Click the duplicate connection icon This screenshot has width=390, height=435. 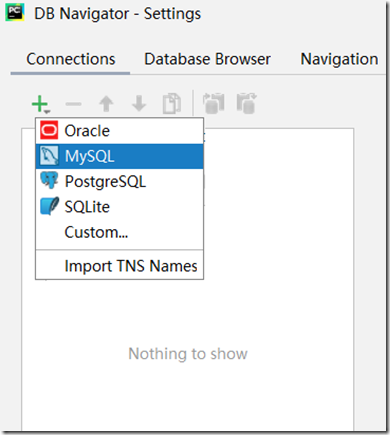[x=172, y=104]
